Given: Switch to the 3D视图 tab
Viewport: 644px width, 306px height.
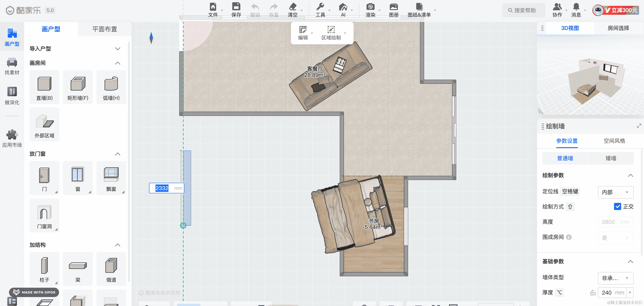Looking at the screenshot, I should (x=570, y=28).
